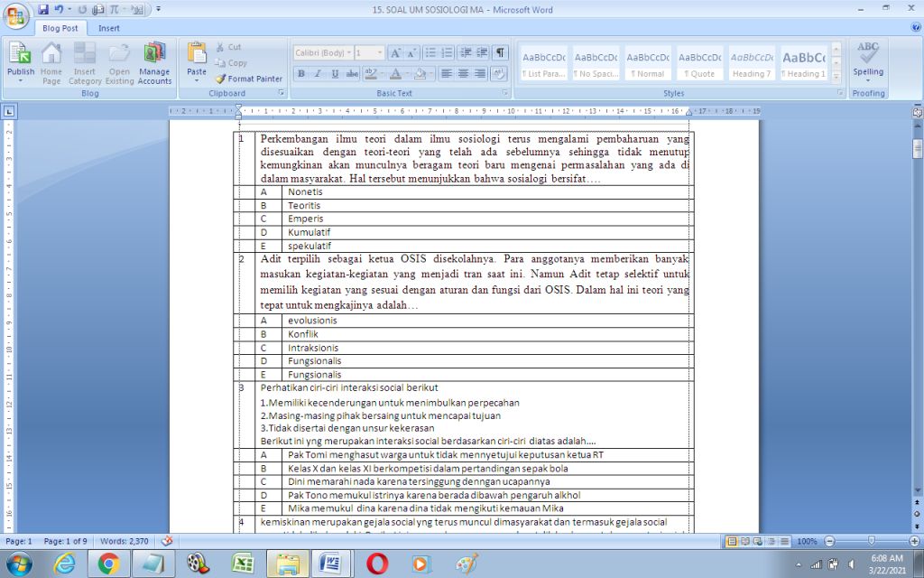This screenshot has width=924, height=578.
Task: Apply Heading 7 style
Action: (x=752, y=63)
